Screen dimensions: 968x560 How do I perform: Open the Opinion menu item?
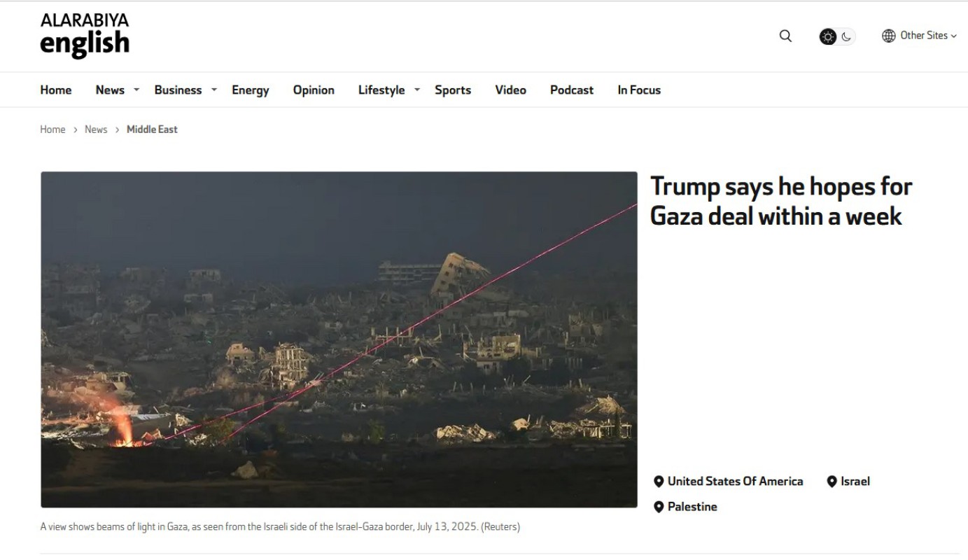coord(314,90)
